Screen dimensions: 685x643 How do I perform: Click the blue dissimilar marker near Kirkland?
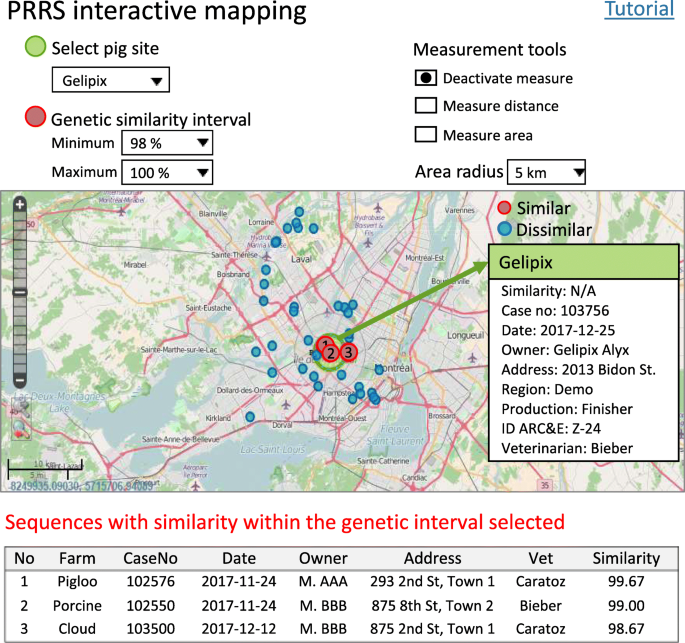coord(250,416)
